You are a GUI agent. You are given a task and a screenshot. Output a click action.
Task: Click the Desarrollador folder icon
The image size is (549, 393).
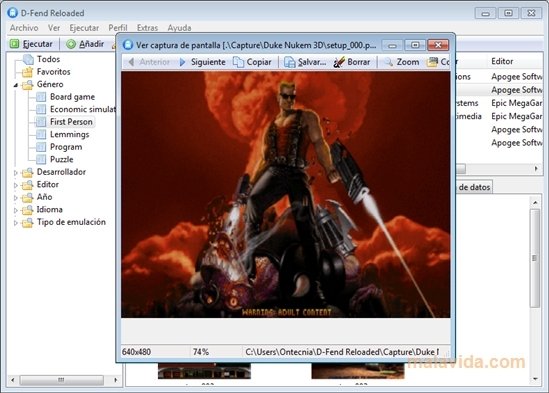pos(27,172)
